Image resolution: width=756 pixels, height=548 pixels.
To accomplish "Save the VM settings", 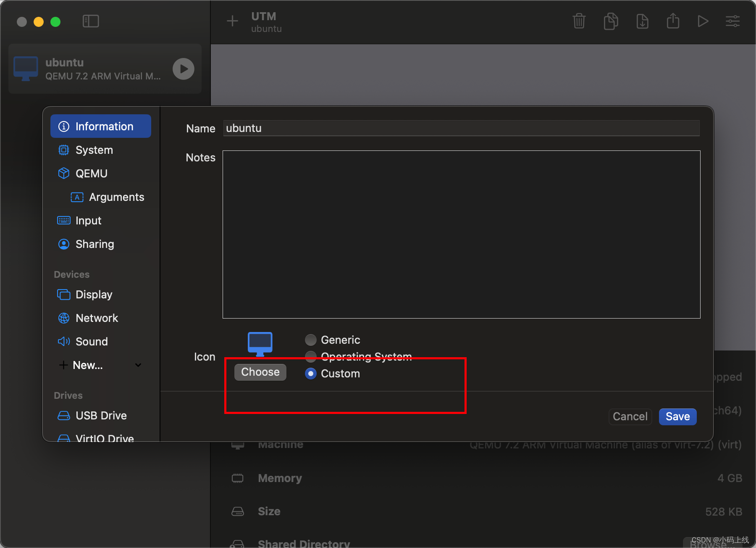I will [677, 416].
